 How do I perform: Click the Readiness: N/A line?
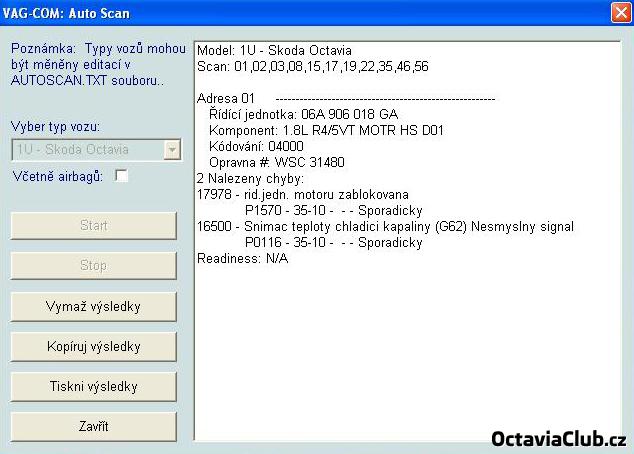[243, 258]
